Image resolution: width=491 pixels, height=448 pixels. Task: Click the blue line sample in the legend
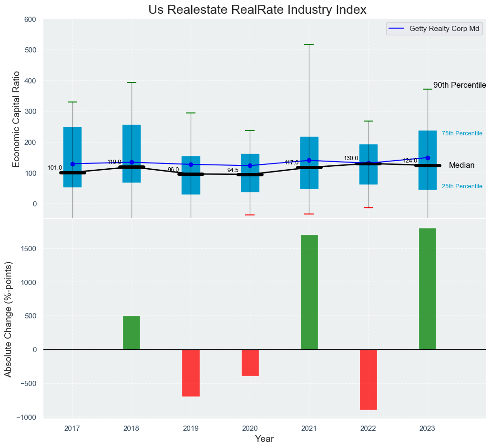pyautogui.click(x=397, y=29)
